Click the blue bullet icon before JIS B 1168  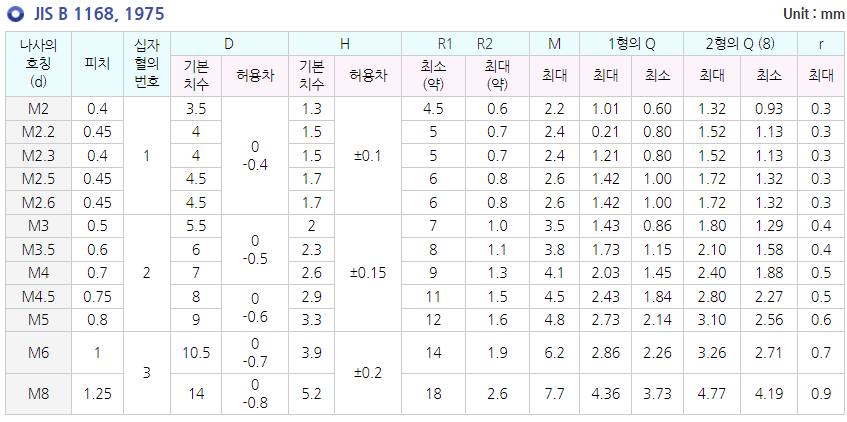click(14, 15)
